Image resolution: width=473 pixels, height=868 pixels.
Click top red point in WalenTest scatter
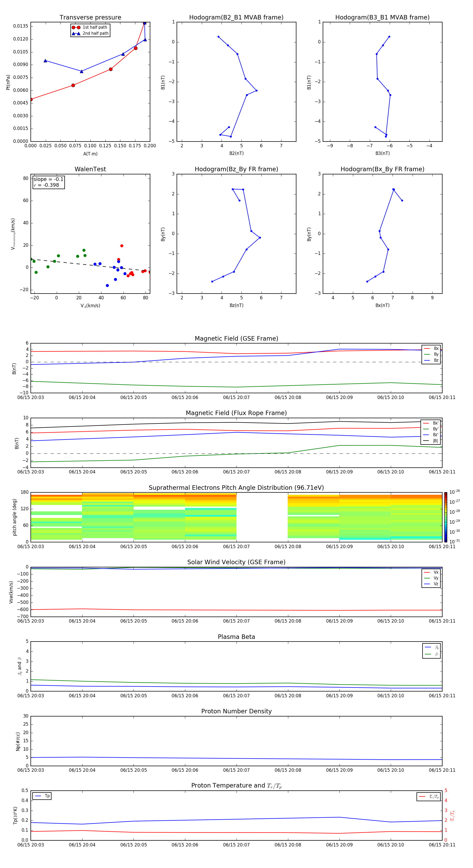click(121, 246)
